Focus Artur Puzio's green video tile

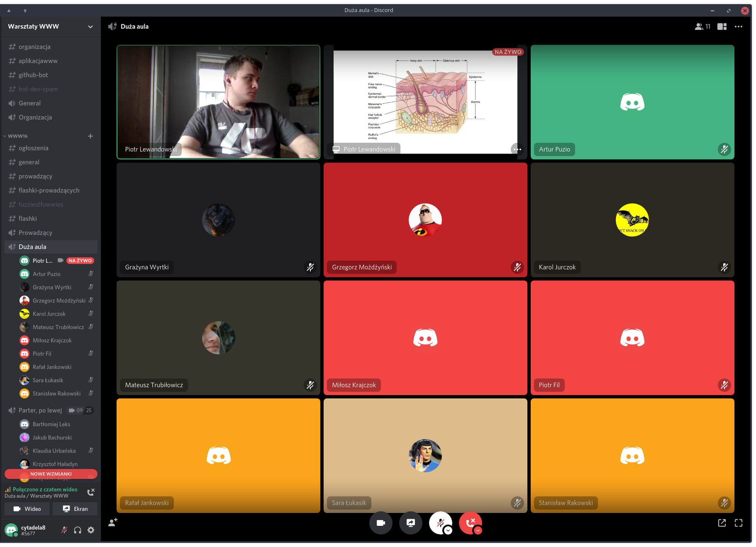pos(632,102)
